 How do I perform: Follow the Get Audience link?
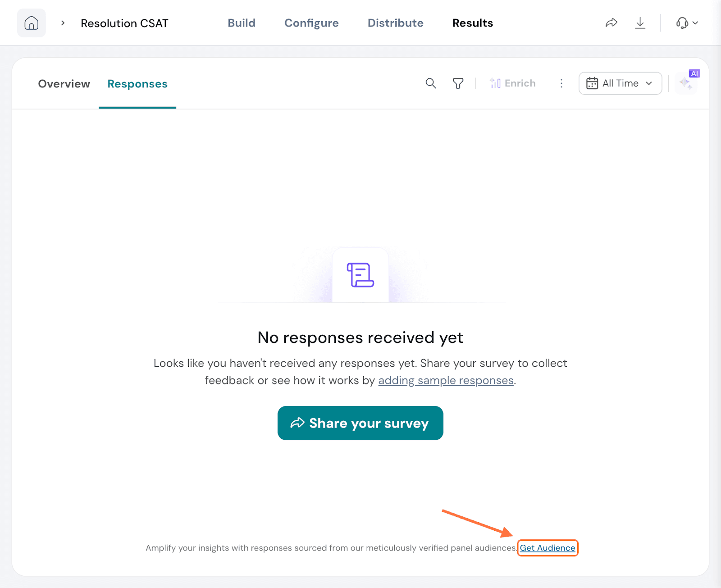pos(548,548)
